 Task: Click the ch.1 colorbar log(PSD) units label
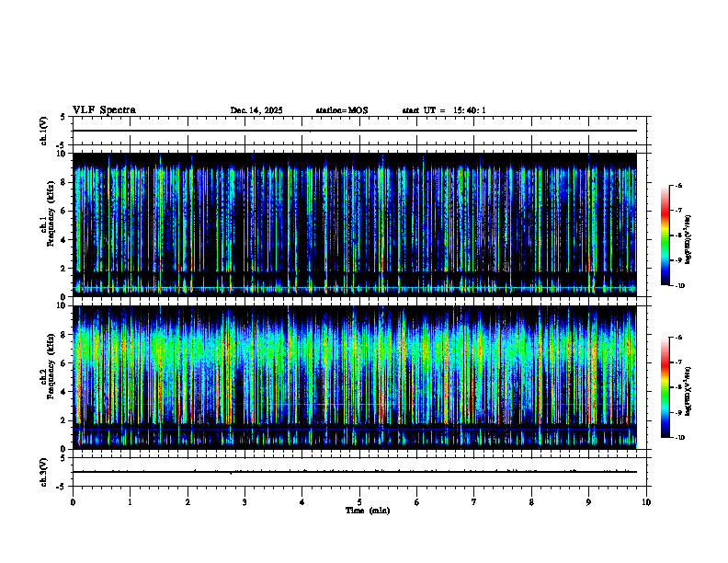[x=688, y=239]
